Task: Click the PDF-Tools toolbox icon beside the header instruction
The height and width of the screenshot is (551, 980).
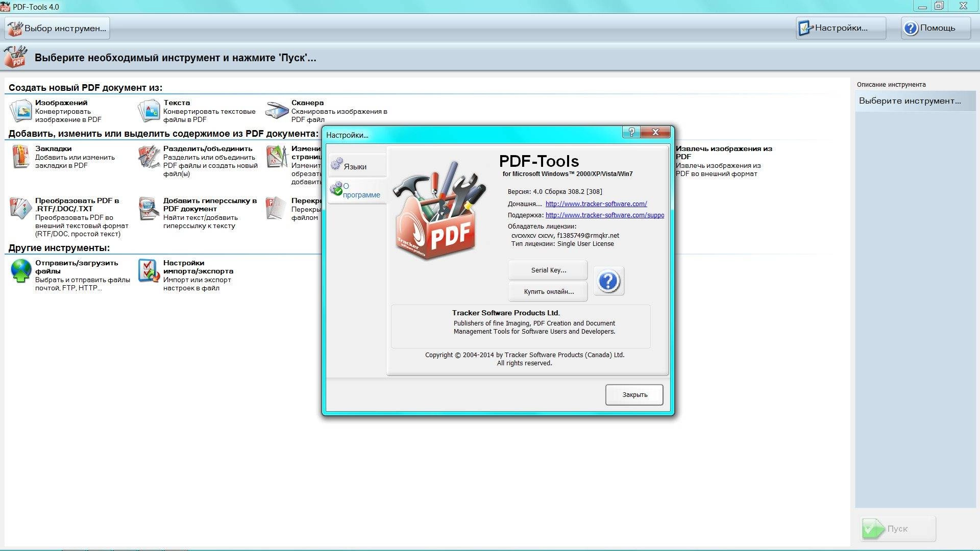Action: tap(15, 57)
